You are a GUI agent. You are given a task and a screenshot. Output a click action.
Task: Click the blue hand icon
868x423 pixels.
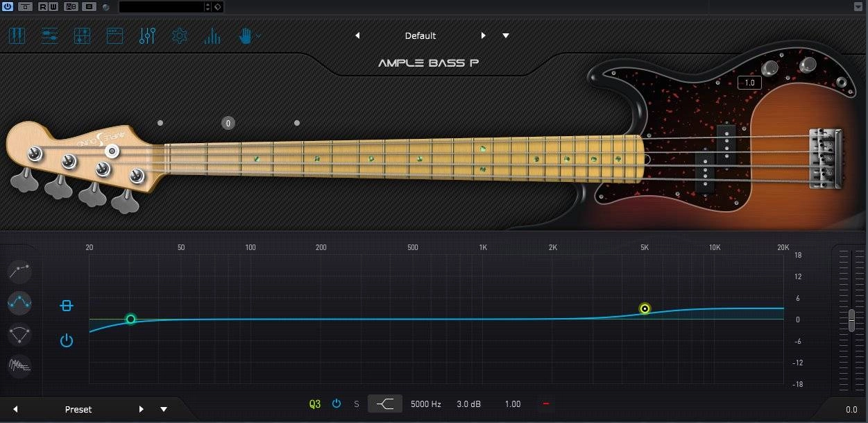pos(246,35)
